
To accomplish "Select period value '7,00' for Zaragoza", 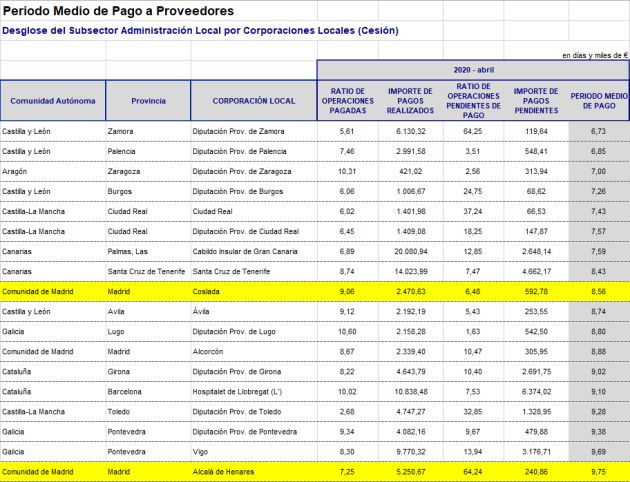I will pos(599,172).
